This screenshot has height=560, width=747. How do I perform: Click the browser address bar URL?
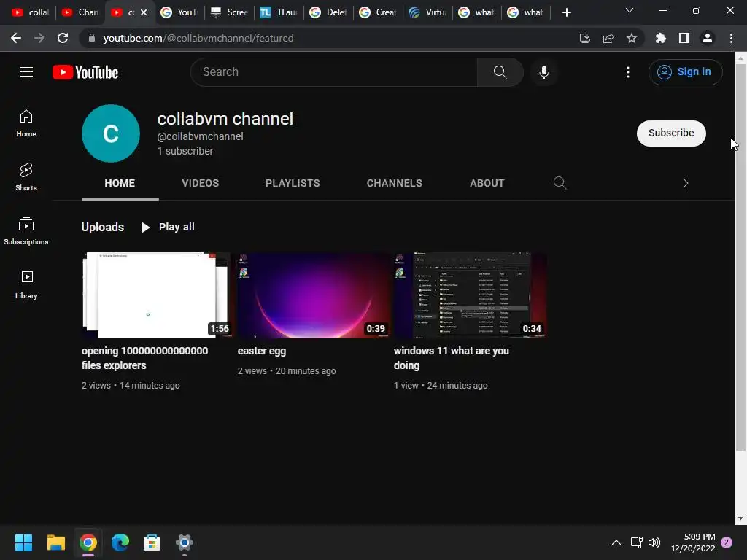click(x=198, y=38)
